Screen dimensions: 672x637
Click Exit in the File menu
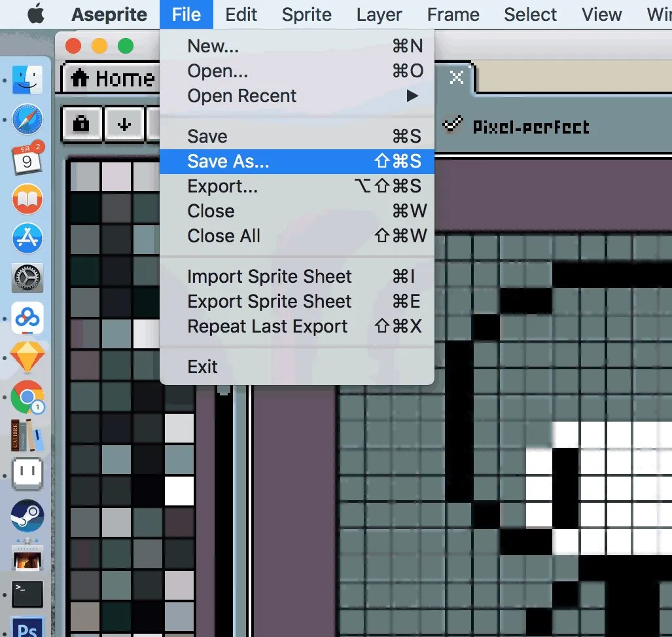296,367
